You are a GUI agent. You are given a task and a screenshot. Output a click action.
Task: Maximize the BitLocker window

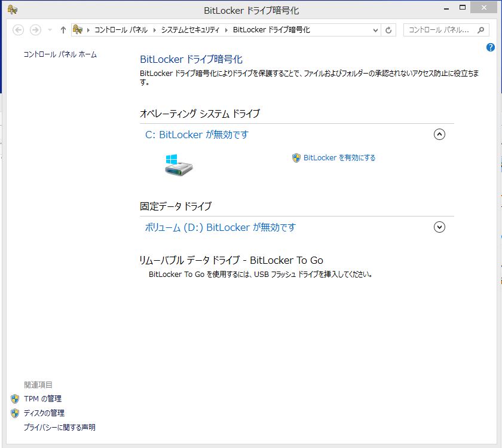coord(463,8)
